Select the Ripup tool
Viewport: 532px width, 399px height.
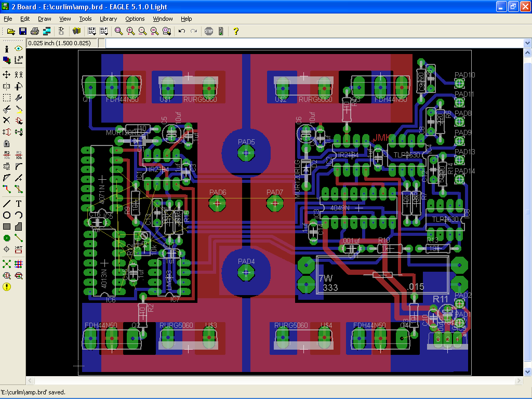pyautogui.click(x=19, y=189)
